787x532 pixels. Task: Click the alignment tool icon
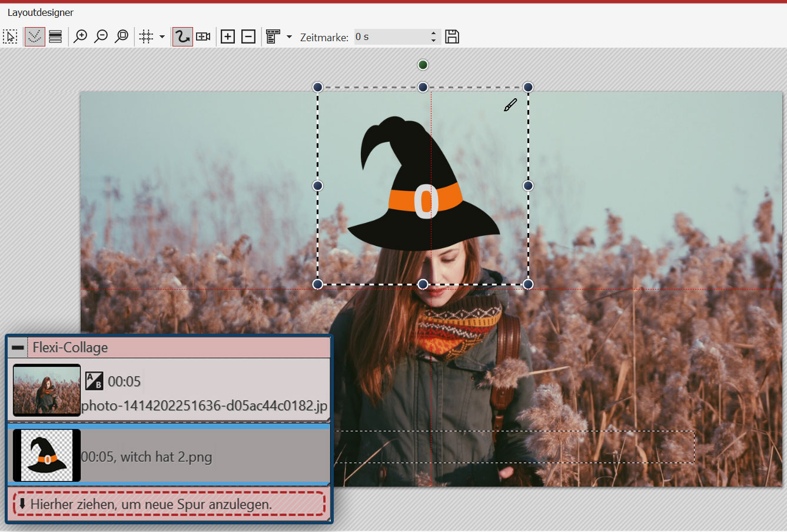tap(273, 37)
